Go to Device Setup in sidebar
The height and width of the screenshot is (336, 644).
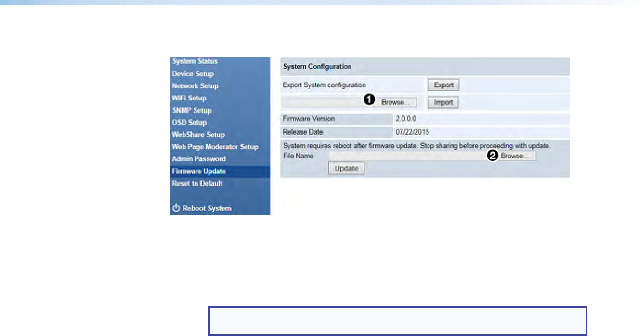coord(193,74)
